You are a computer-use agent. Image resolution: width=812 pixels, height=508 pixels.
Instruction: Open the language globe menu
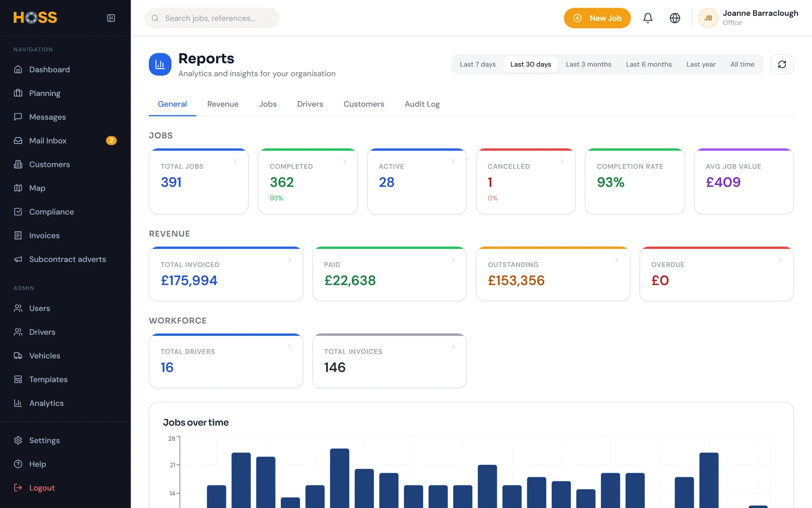point(674,18)
